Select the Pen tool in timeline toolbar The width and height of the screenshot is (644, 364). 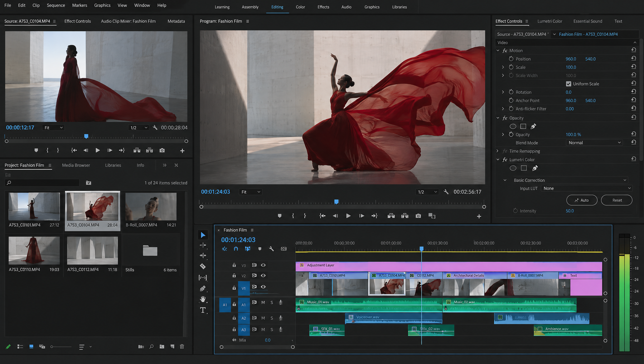click(x=203, y=288)
